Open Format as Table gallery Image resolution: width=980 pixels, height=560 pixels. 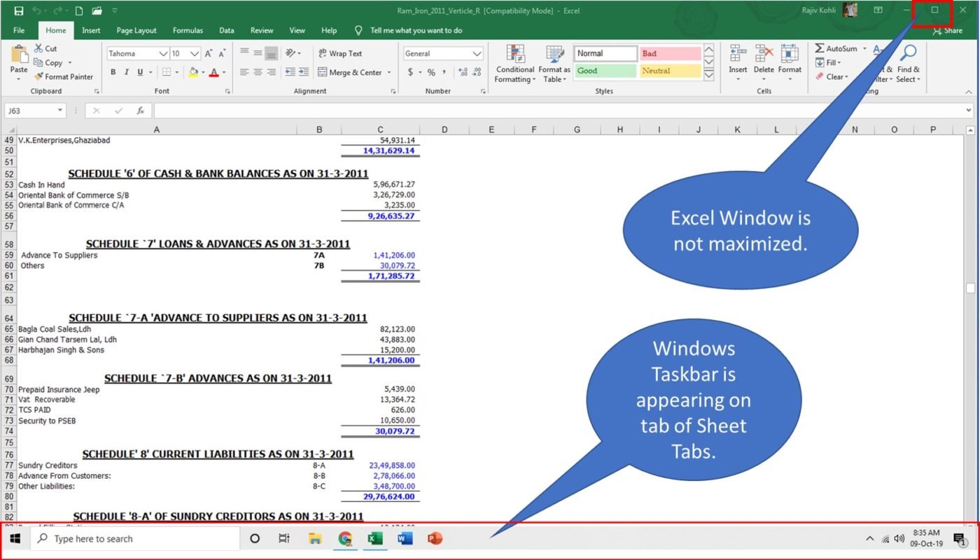click(x=554, y=64)
